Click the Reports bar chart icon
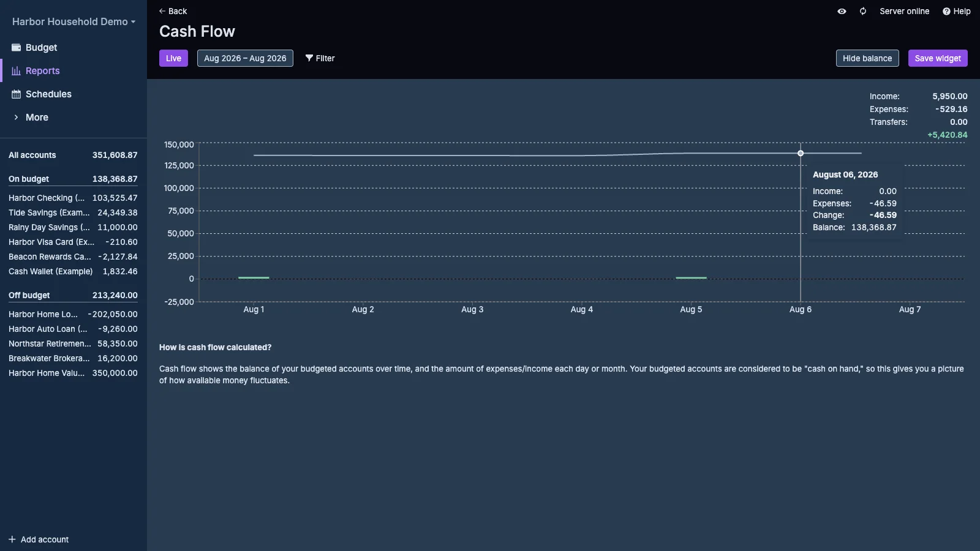This screenshot has height=551, width=980. [17, 71]
